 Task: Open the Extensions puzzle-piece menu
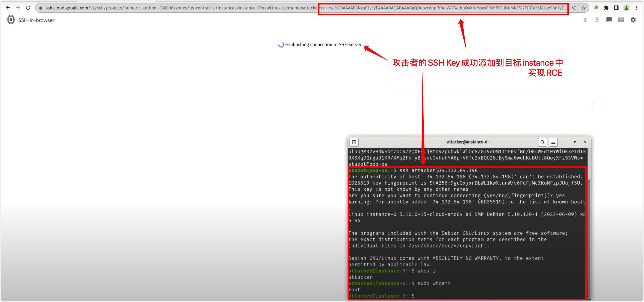point(606,8)
